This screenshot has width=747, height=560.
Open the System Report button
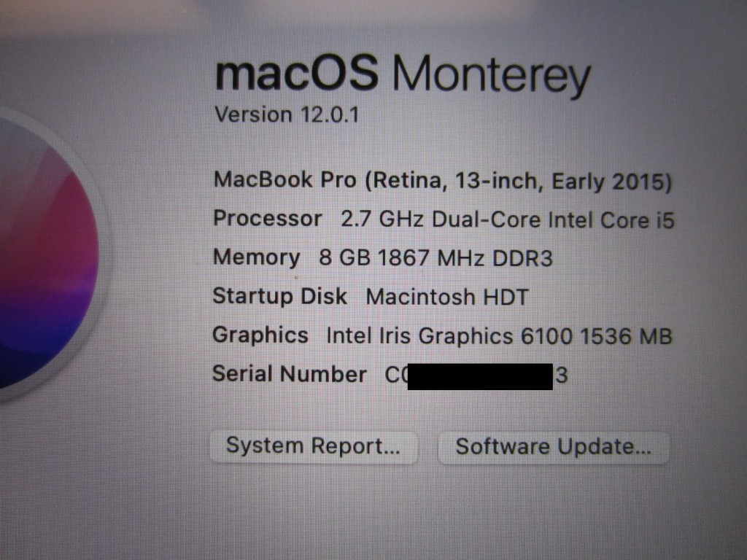pos(314,447)
